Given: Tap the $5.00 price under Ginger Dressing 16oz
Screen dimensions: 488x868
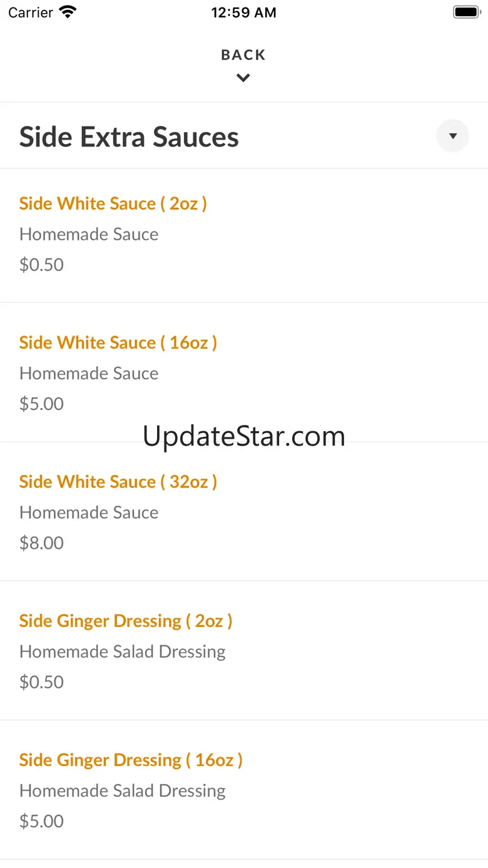Looking at the screenshot, I should (41, 820).
